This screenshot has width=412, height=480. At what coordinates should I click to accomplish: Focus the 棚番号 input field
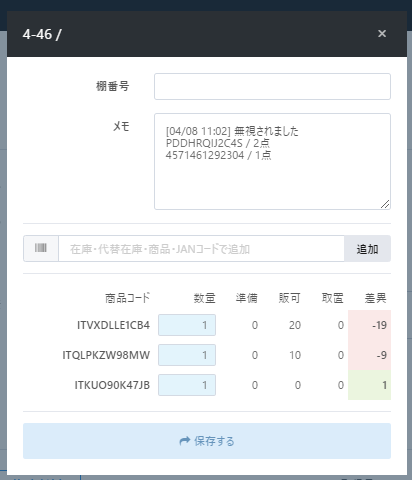[272, 86]
